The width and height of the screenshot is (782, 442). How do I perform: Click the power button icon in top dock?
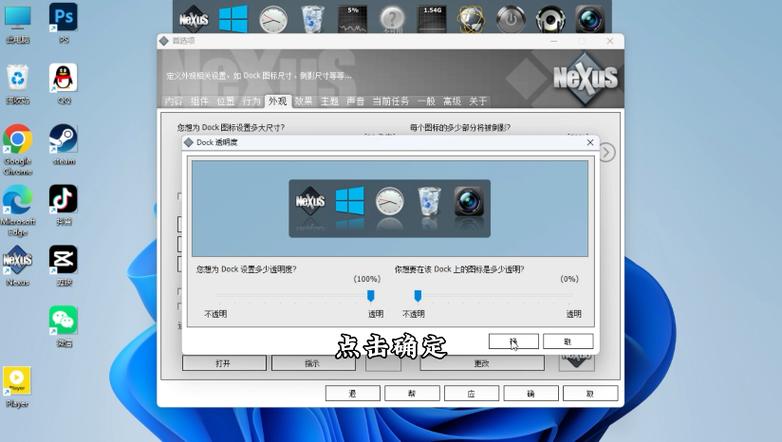click(x=511, y=19)
